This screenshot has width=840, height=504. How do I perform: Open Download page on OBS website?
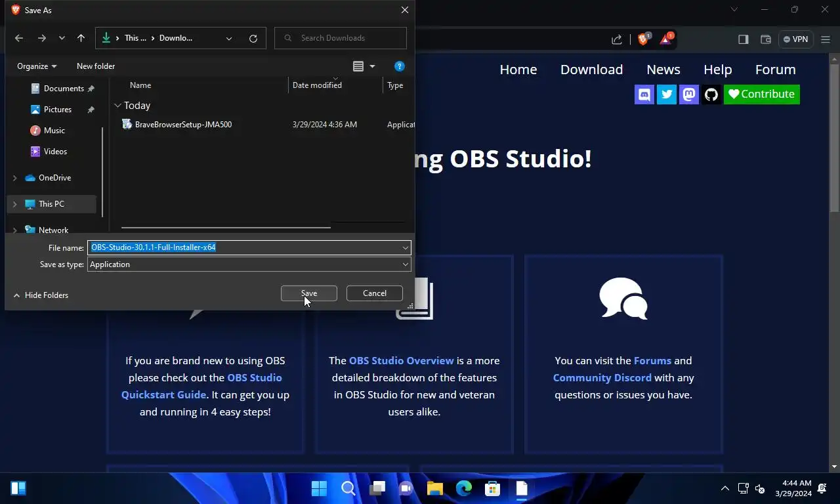point(592,70)
